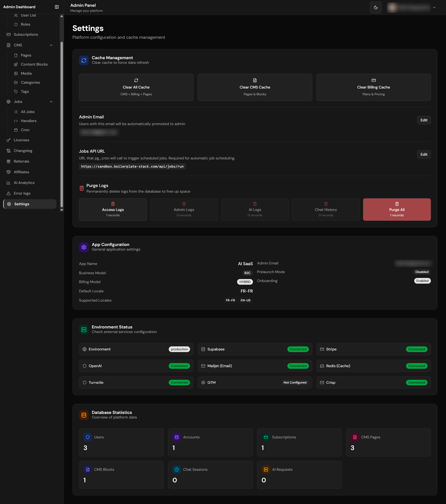Viewport: 446px width, 504px height.
Task: Collapse the CMS section chevron
Action: [51, 45]
